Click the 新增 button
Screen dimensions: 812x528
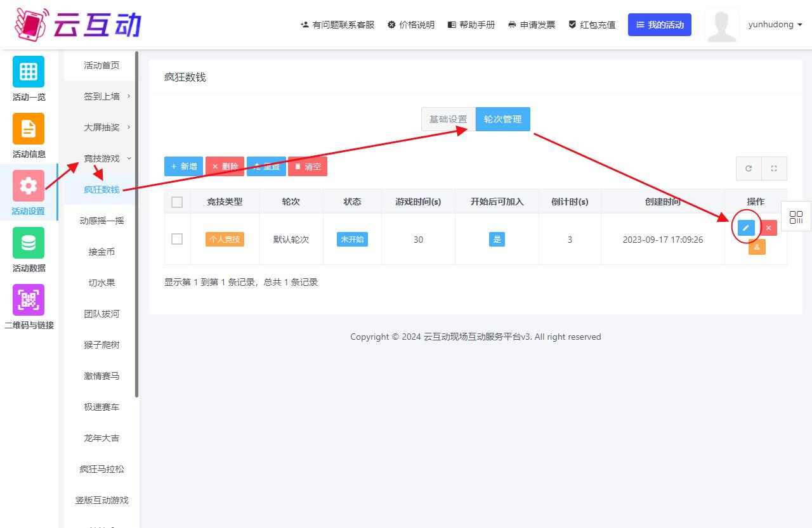point(183,167)
